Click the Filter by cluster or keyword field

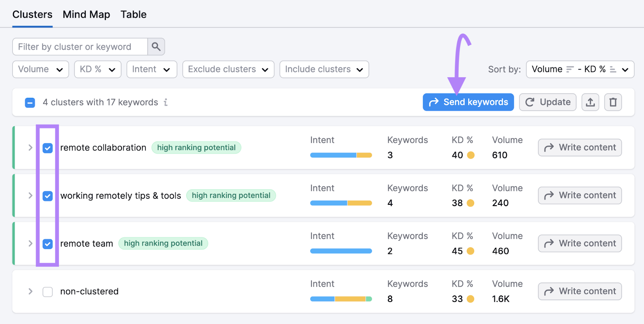pos(80,47)
